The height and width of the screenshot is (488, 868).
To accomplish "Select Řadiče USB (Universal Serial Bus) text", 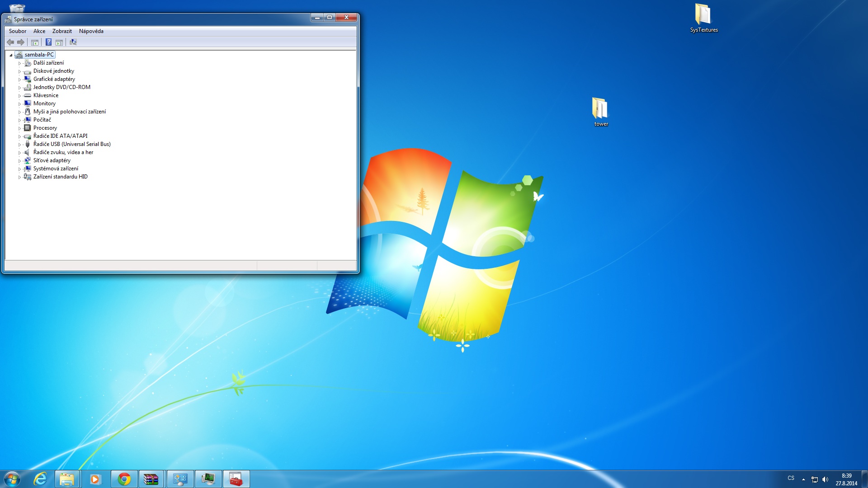I will 72,144.
